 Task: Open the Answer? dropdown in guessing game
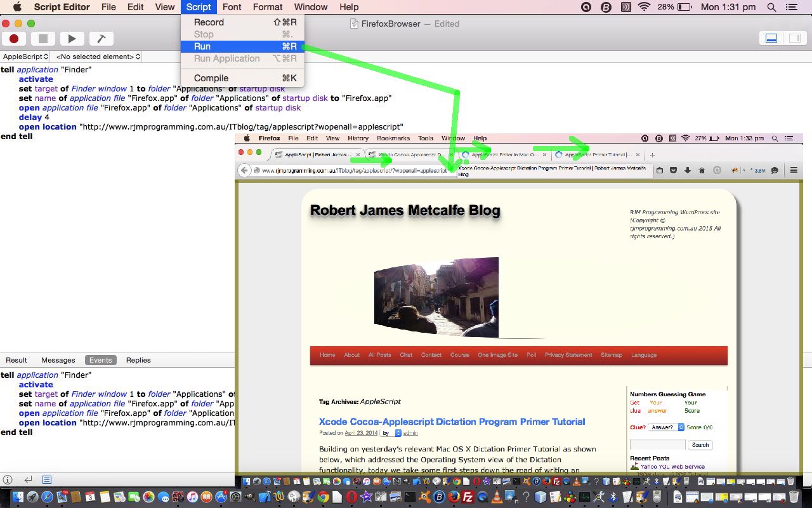click(x=666, y=427)
